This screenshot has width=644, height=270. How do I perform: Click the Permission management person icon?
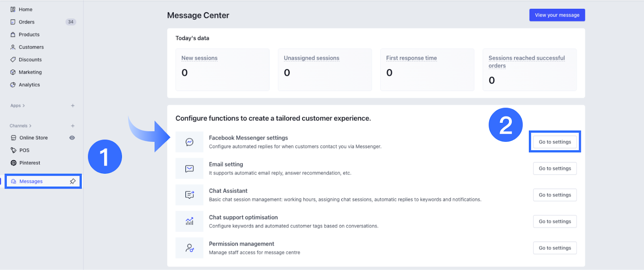(190, 248)
